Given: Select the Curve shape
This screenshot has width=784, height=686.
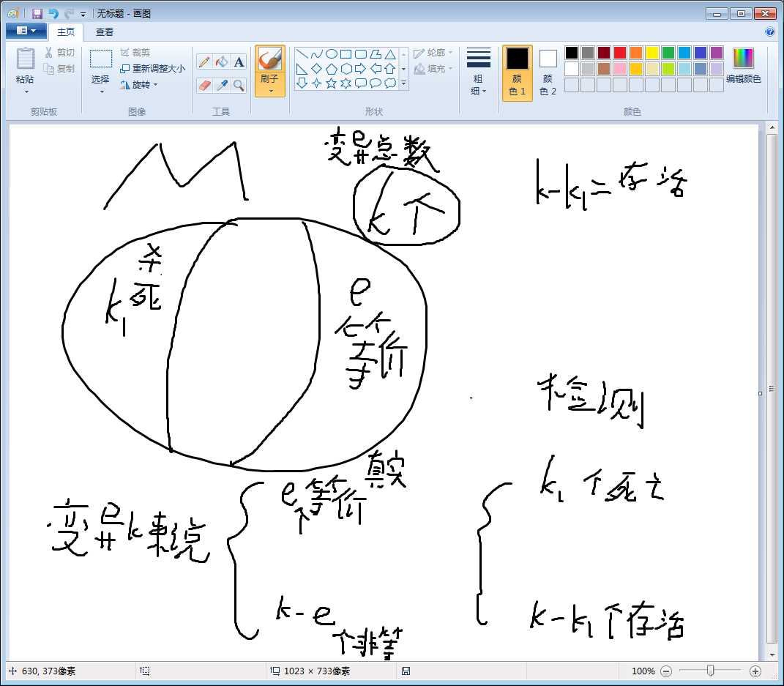Looking at the screenshot, I should click(316, 54).
